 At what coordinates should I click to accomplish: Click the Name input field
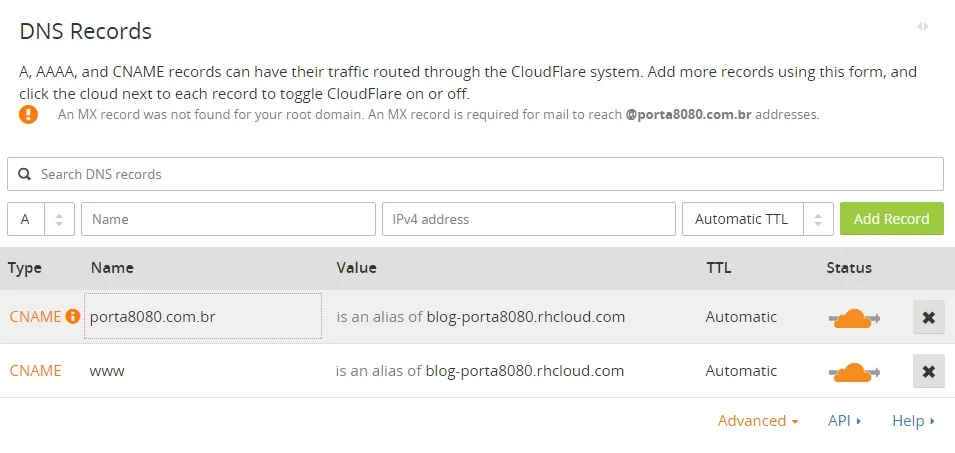[x=227, y=219]
